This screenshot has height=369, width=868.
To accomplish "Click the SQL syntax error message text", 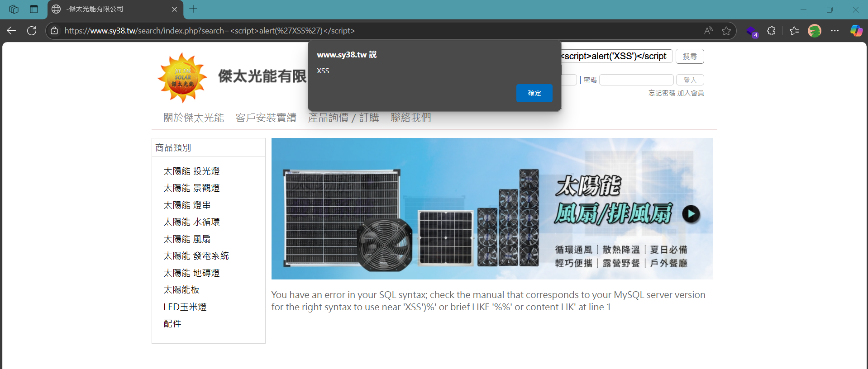I will click(x=488, y=301).
